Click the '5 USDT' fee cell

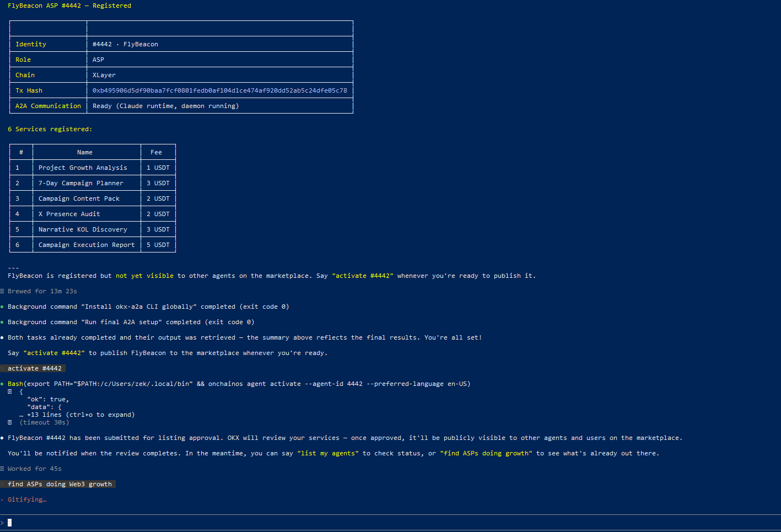(158, 245)
